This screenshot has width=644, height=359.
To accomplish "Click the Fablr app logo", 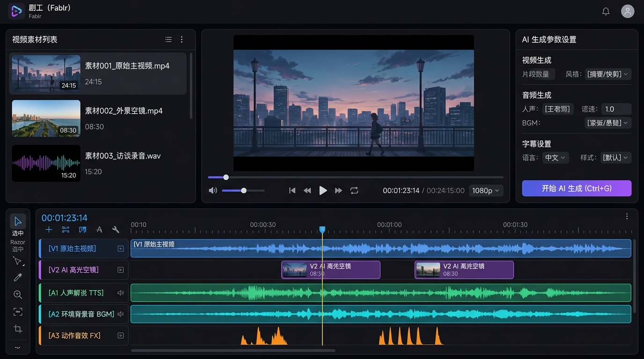I will point(16,11).
